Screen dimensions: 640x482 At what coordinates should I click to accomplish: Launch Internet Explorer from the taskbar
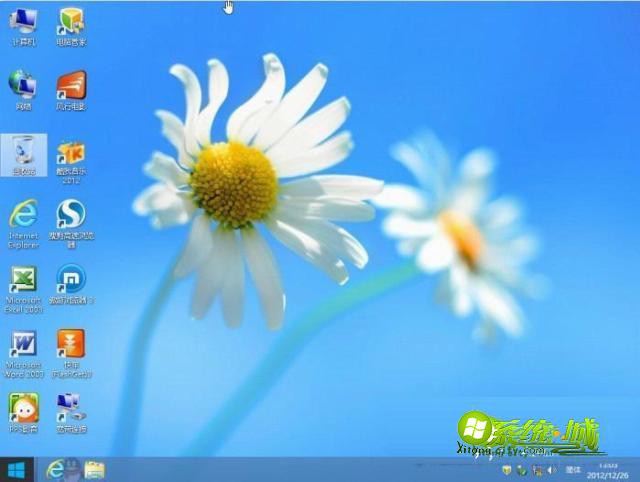click(x=56, y=470)
